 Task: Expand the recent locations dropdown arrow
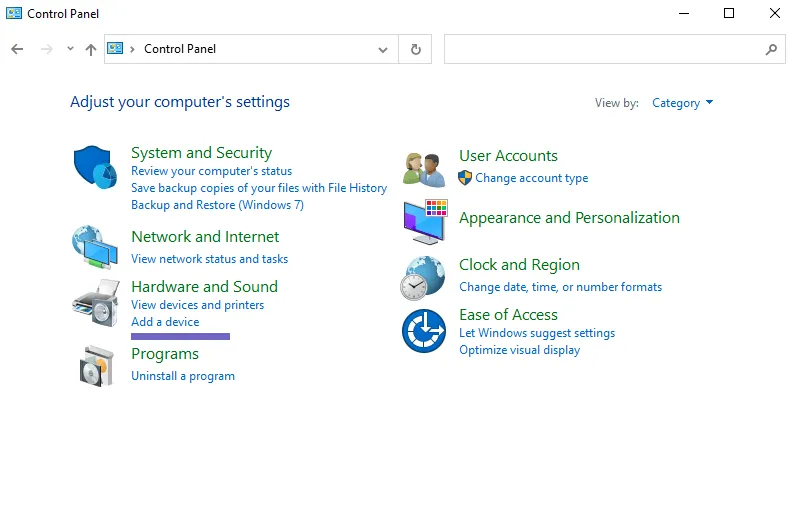[70, 49]
